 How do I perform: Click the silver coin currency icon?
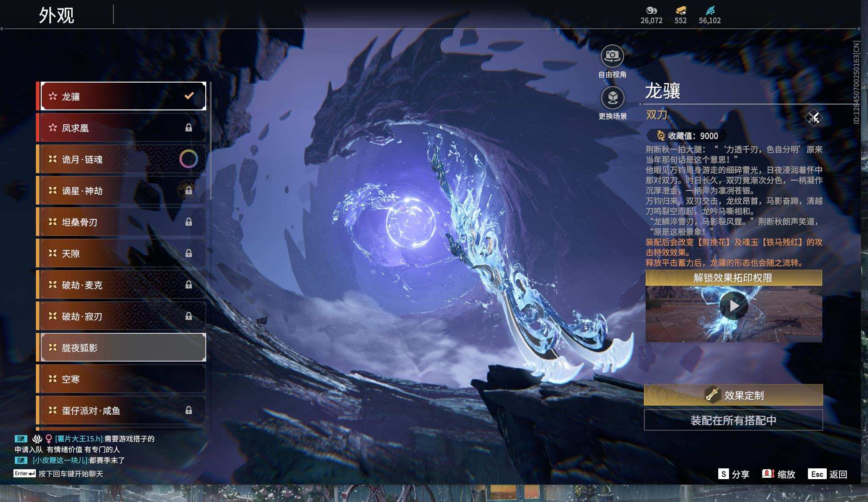pos(651,10)
